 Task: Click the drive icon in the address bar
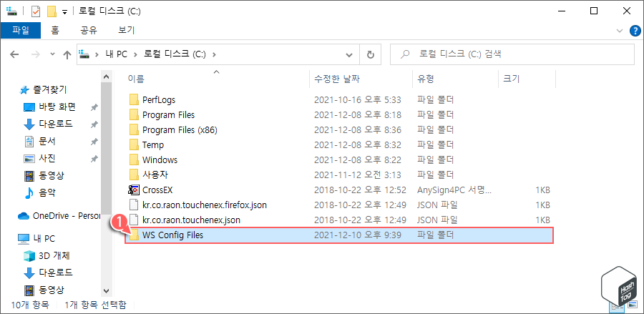[84, 54]
